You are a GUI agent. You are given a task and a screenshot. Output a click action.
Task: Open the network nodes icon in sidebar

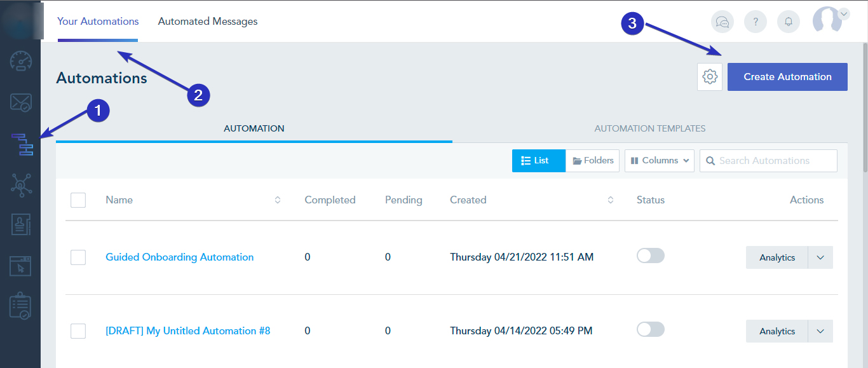pos(20,185)
